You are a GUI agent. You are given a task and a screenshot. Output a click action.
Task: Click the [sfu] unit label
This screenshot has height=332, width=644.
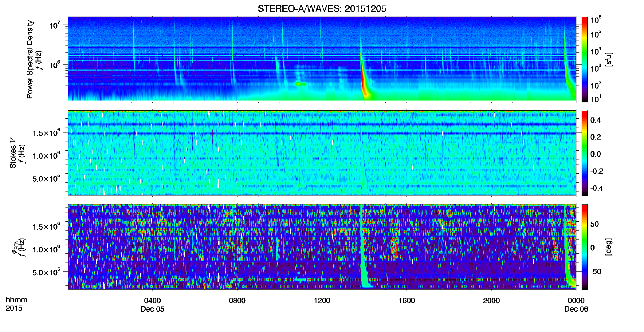(x=609, y=59)
